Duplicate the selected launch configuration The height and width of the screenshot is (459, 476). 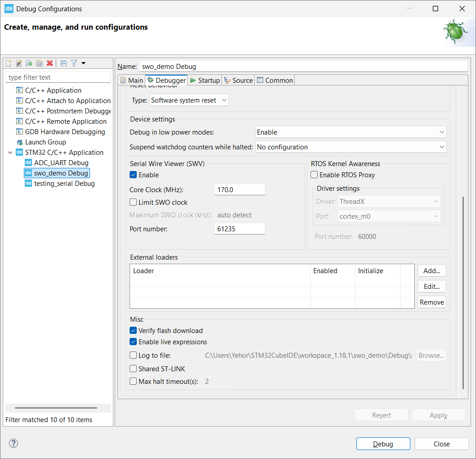[39, 63]
